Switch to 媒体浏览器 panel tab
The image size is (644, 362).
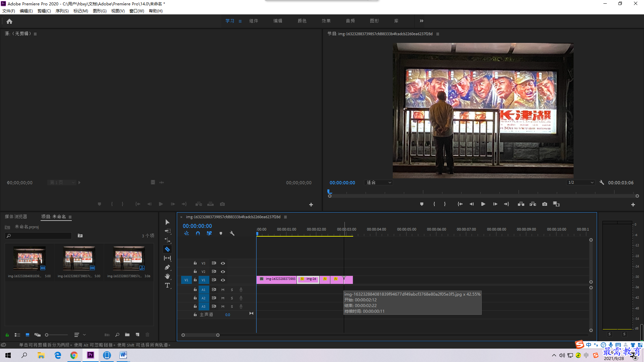click(16, 217)
